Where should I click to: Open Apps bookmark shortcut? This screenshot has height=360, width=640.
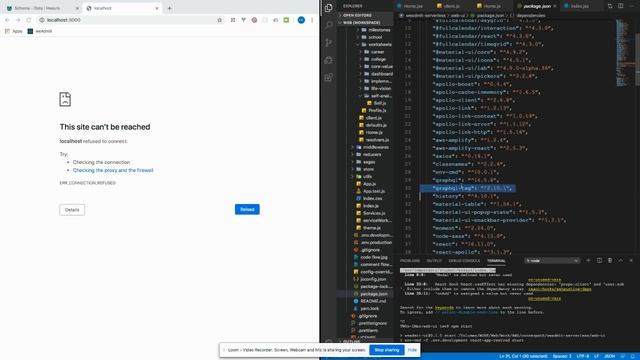(13, 31)
